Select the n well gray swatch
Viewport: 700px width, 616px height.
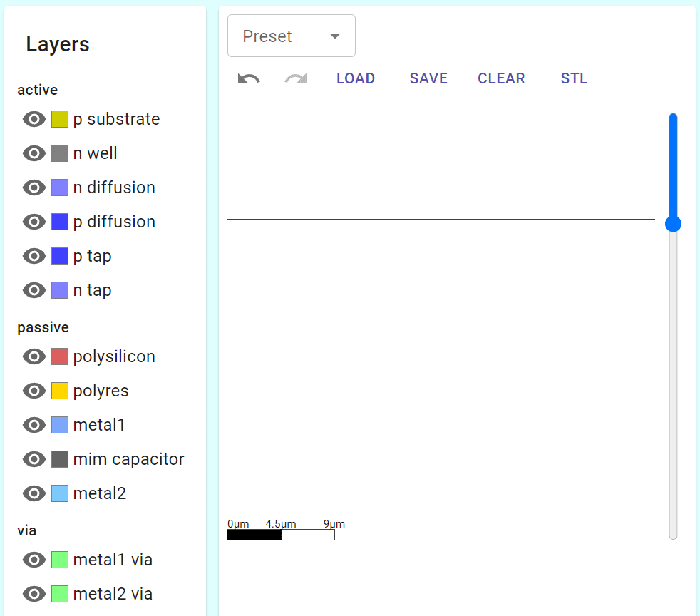click(60, 153)
